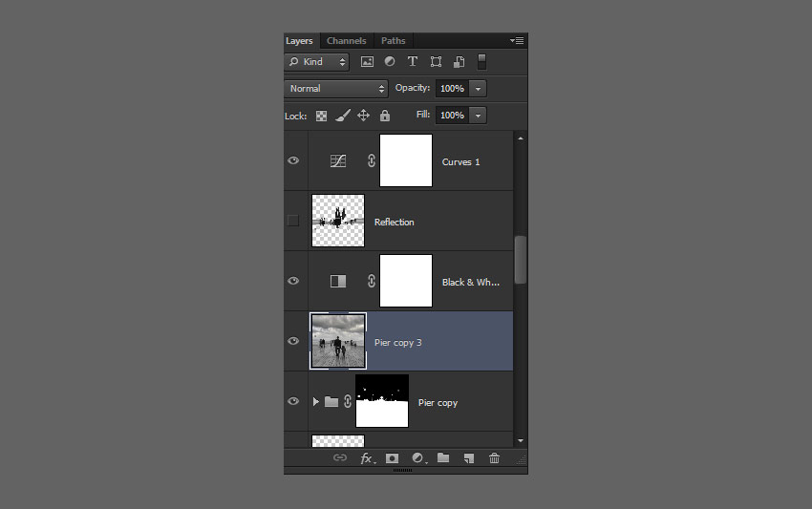Lock all padlock icon
The image size is (812, 509).
tap(385, 115)
